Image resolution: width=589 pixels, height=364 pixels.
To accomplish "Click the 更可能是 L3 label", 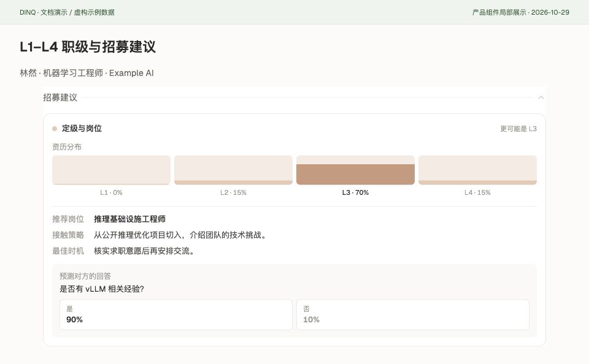I will [518, 129].
